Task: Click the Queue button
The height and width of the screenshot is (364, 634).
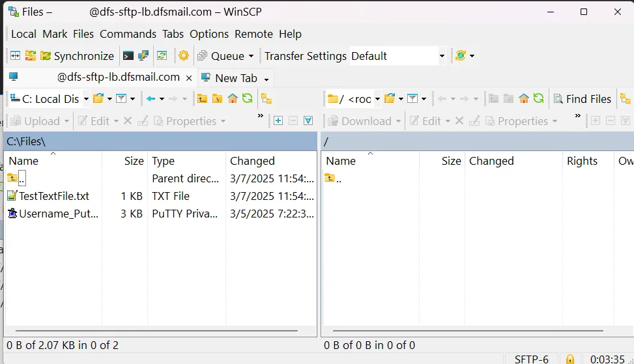Action: pos(221,56)
